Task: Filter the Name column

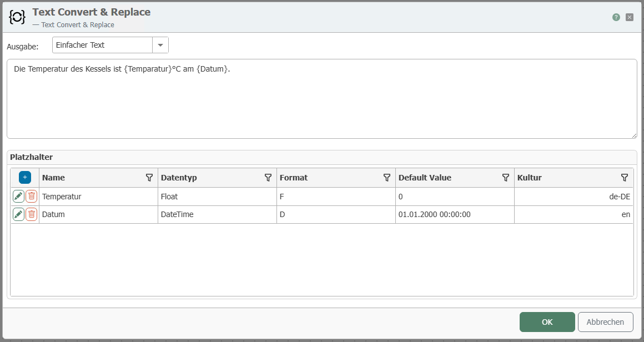Action: click(149, 178)
